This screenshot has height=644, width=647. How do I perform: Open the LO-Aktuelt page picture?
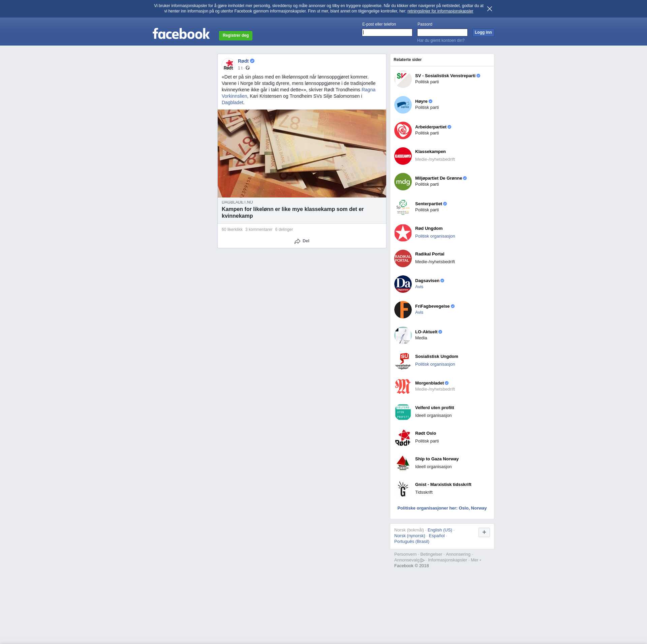403,335
